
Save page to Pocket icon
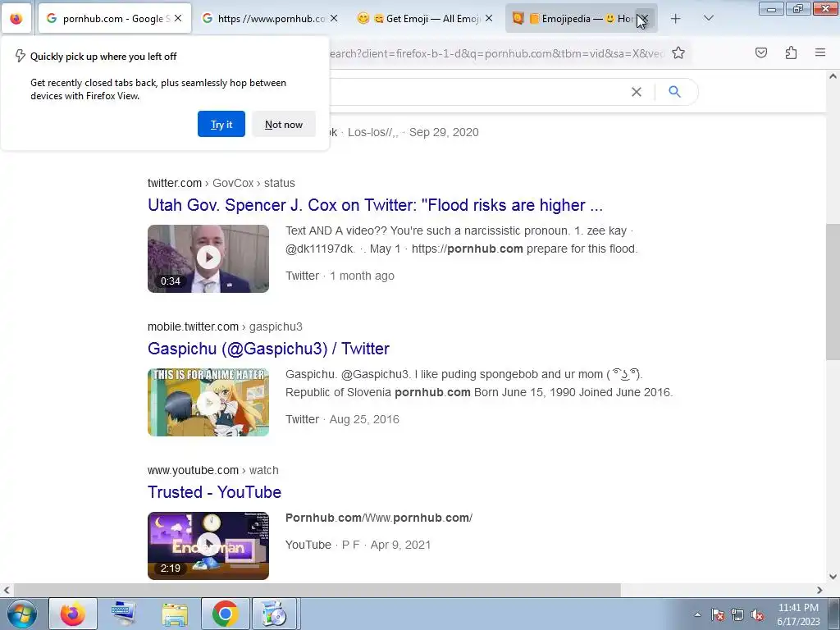[761, 52]
